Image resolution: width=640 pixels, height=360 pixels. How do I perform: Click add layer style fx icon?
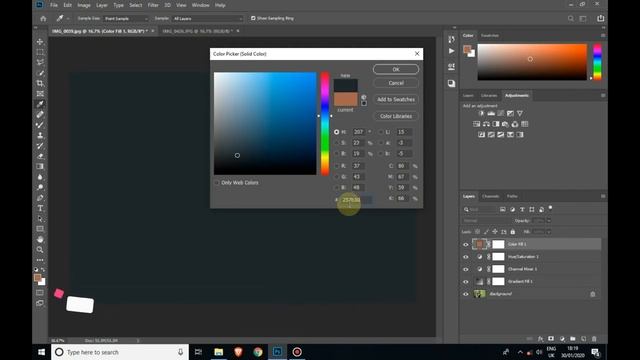540,339
